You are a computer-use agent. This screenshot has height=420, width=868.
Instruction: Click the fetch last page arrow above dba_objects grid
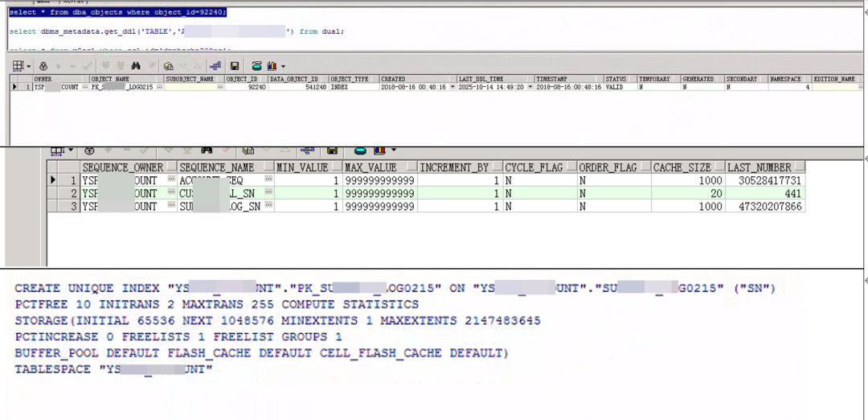coord(120,66)
